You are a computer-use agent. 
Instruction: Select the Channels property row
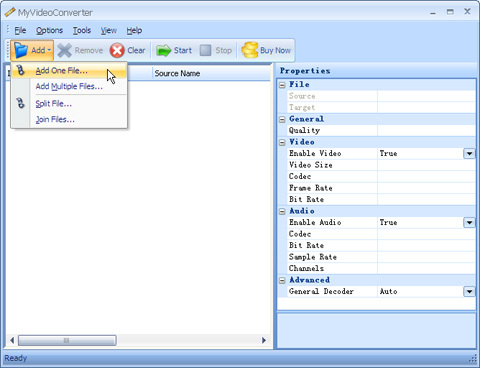(381, 268)
